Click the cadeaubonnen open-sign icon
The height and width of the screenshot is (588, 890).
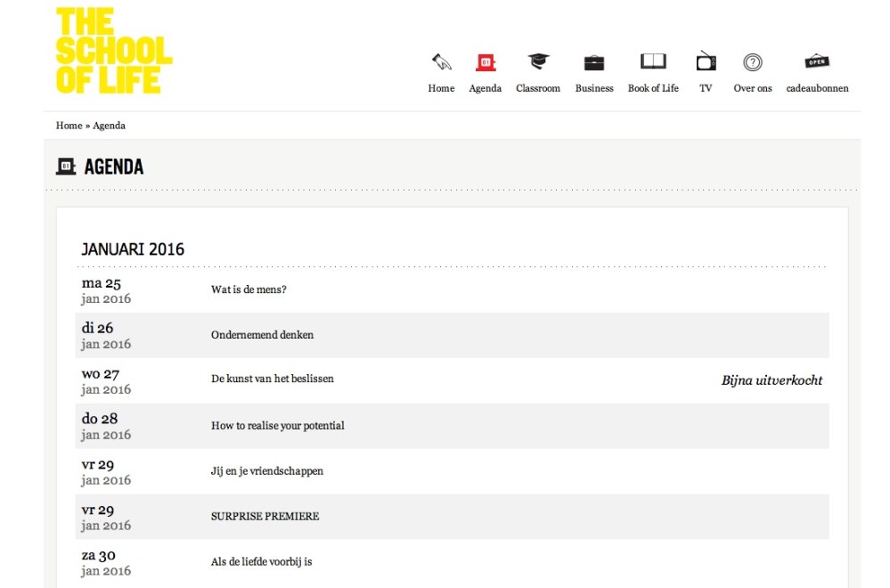click(817, 62)
